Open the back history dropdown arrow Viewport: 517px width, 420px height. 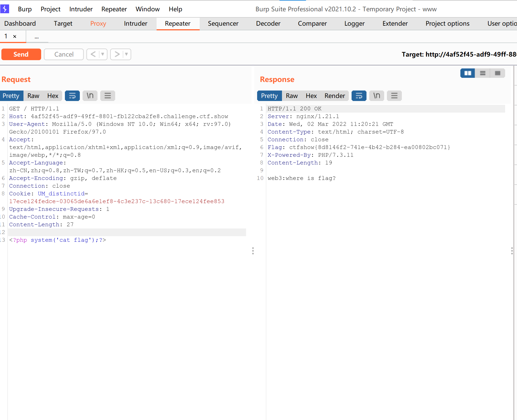pos(103,54)
